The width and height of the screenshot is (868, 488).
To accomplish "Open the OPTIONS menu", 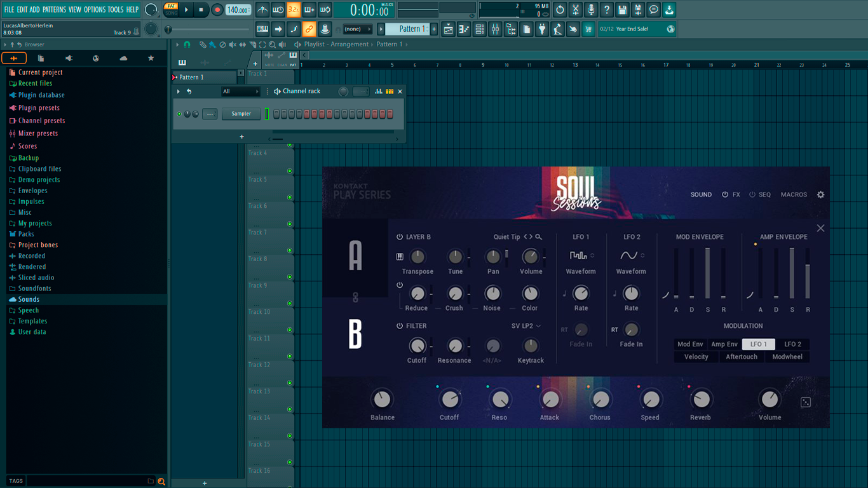I will point(95,10).
